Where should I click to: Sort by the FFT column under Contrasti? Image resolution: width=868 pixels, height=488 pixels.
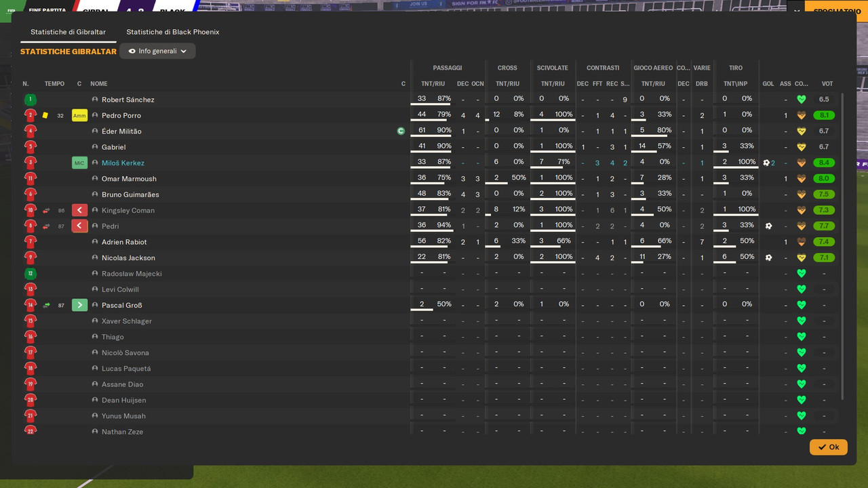coord(597,84)
